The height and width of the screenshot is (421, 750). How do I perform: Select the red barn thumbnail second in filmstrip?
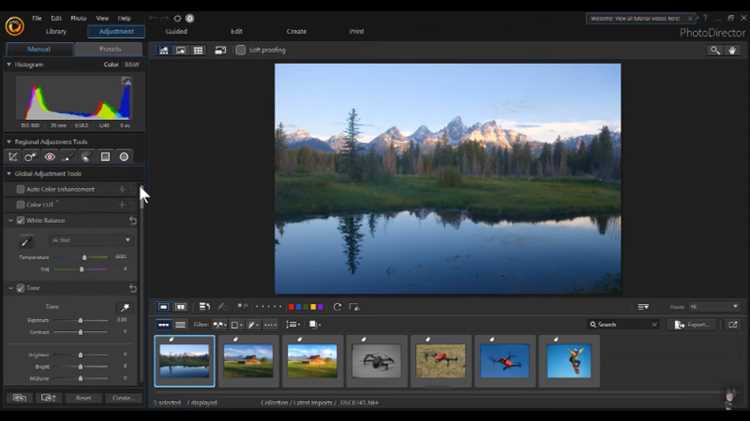pyautogui.click(x=248, y=361)
